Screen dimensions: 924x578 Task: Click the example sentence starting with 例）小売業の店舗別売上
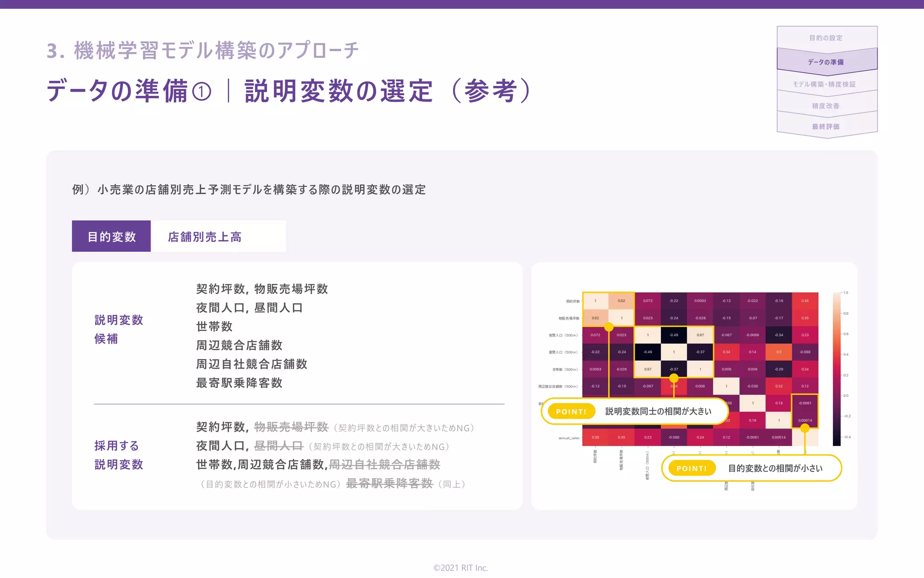click(x=249, y=189)
